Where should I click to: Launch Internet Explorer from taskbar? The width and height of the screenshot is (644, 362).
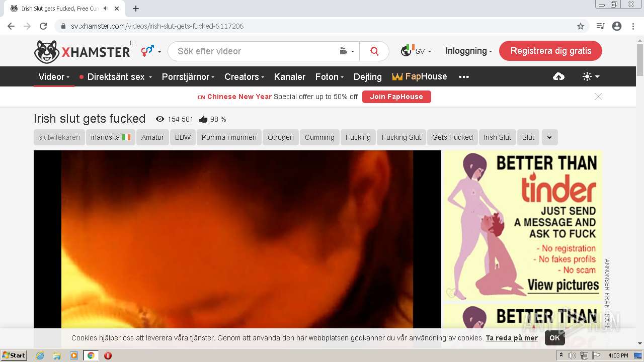point(40,355)
